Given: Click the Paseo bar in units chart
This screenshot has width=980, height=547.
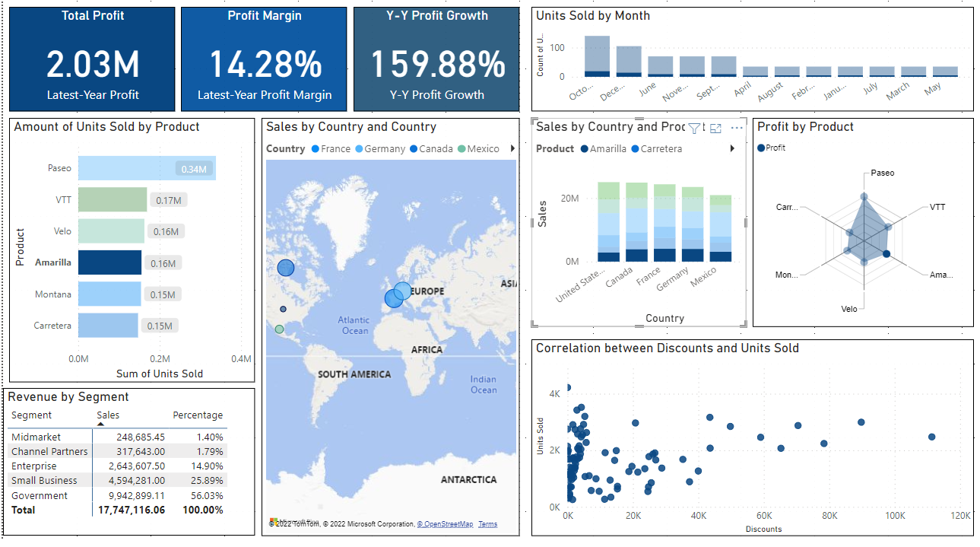Looking at the screenshot, I should click(146, 168).
